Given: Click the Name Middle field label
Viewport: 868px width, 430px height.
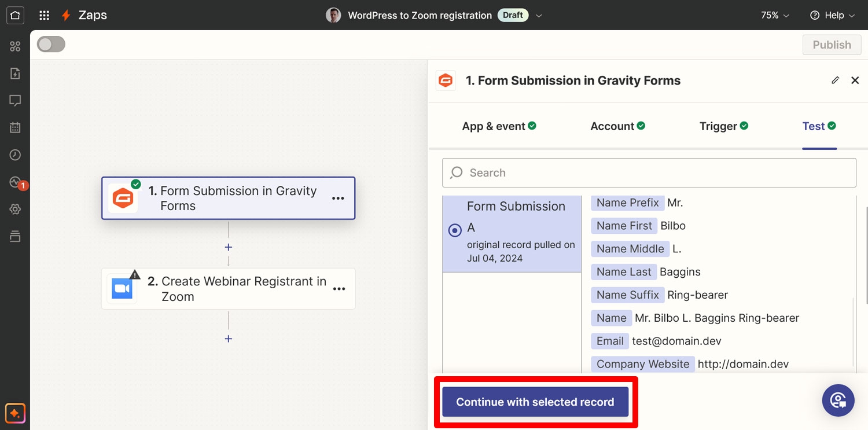Looking at the screenshot, I should pyautogui.click(x=630, y=249).
